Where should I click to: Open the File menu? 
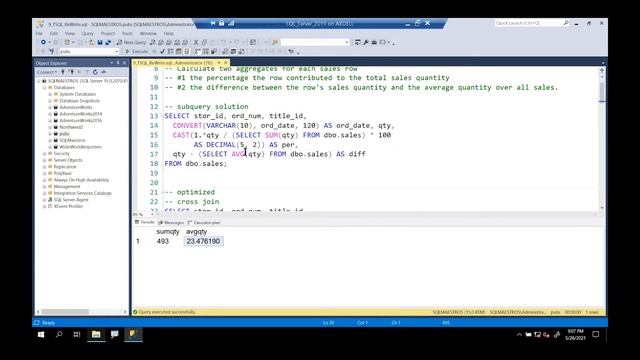coord(39,33)
